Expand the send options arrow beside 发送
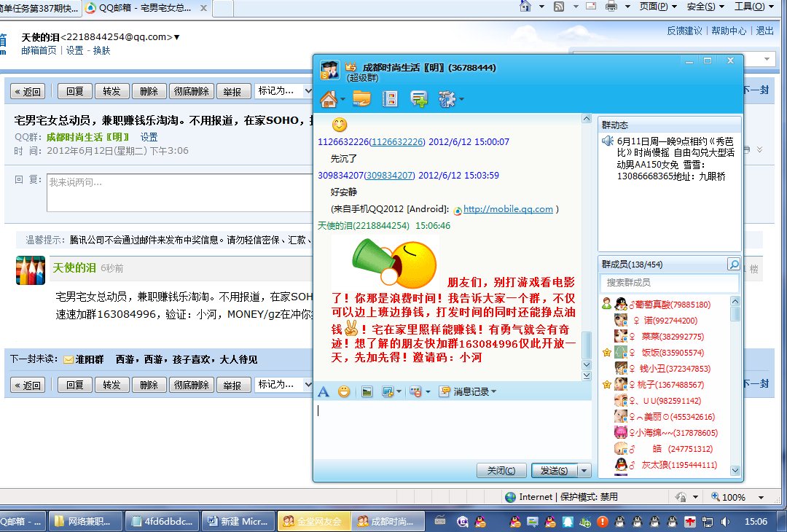 point(583,471)
